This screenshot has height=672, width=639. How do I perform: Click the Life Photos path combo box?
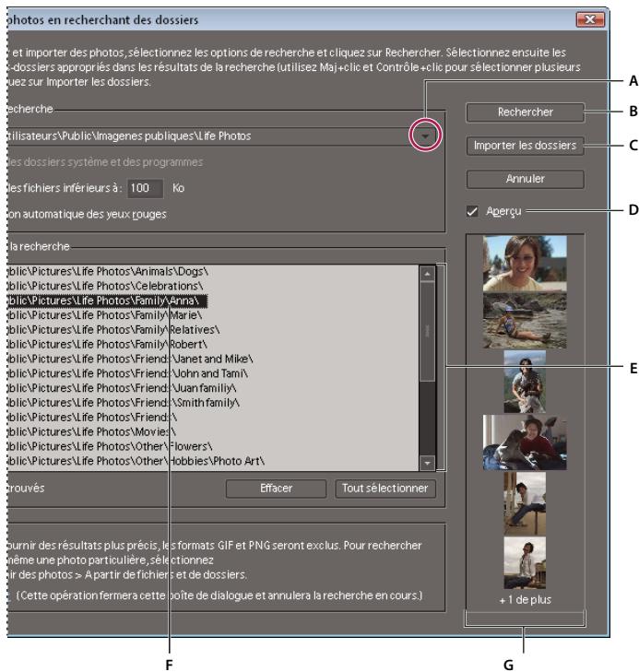220,136
